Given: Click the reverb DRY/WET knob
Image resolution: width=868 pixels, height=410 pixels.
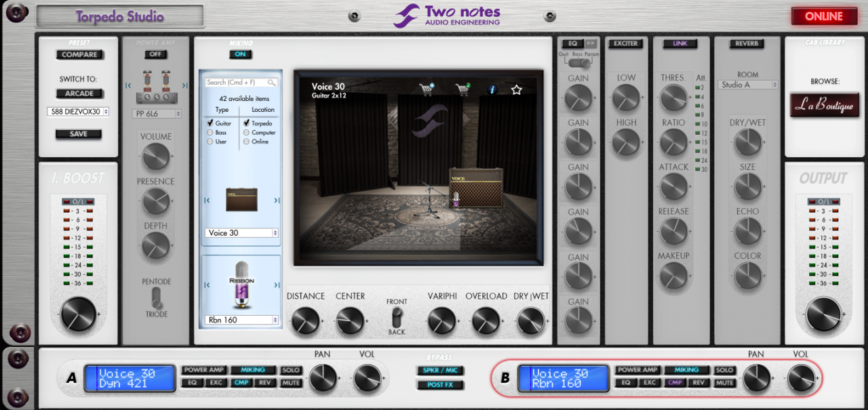Looking at the screenshot, I should click(x=748, y=142).
